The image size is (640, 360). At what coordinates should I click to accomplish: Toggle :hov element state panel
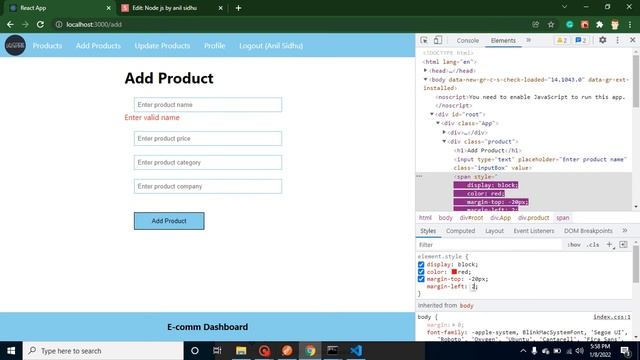[574, 244]
